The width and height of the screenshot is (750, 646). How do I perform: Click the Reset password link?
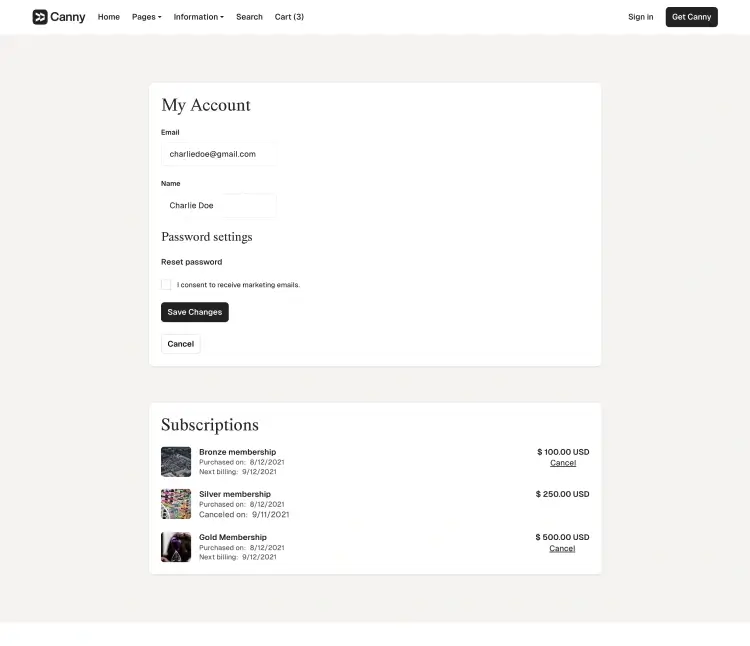pos(191,262)
